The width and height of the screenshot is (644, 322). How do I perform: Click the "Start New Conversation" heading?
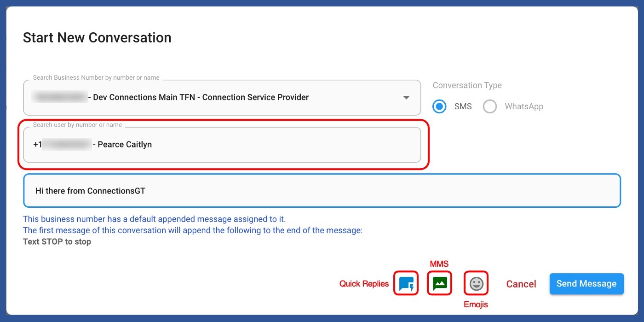coord(97,38)
